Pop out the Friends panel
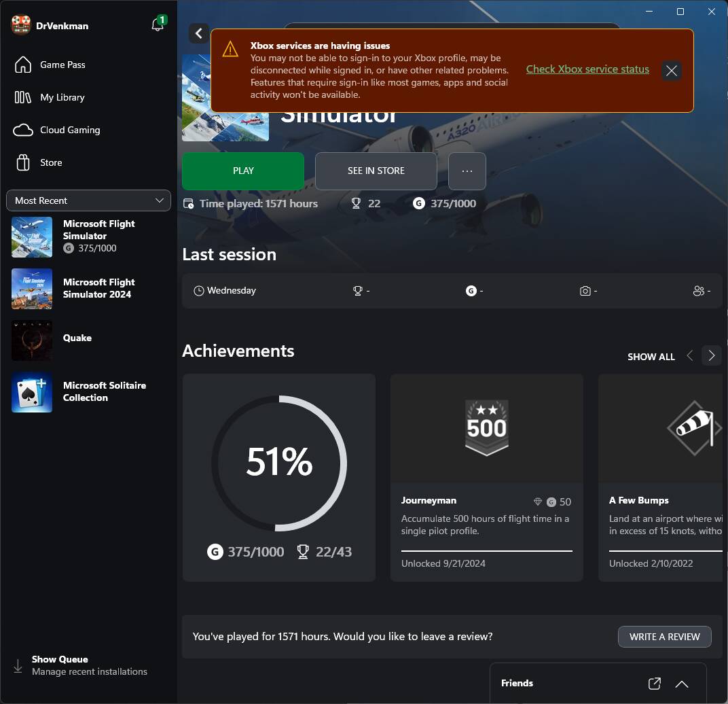728x704 pixels. click(x=654, y=684)
